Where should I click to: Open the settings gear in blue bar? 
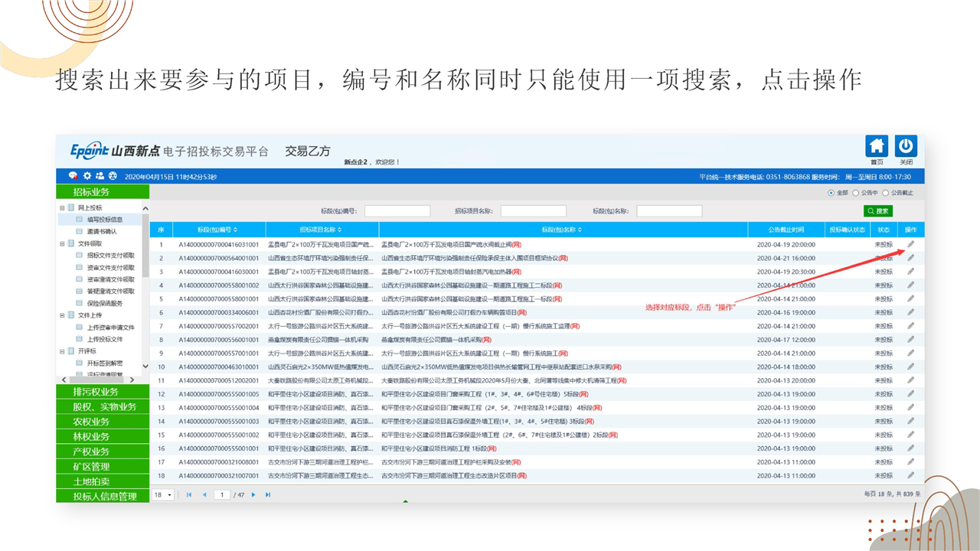pos(87,176)
